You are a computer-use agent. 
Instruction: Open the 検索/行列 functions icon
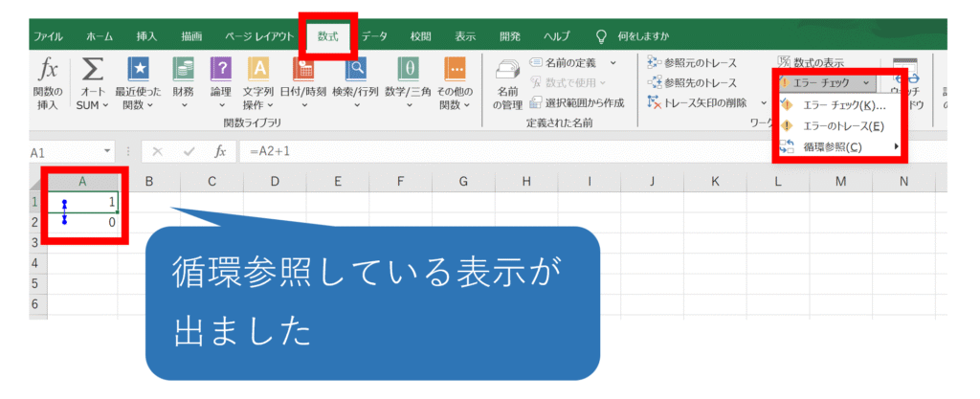point(356,70)
